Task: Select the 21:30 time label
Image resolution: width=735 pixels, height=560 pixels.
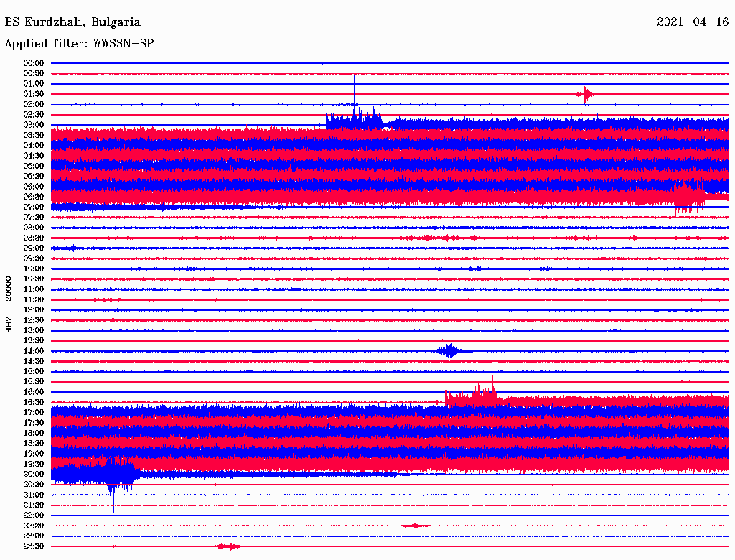Action: 34,505
